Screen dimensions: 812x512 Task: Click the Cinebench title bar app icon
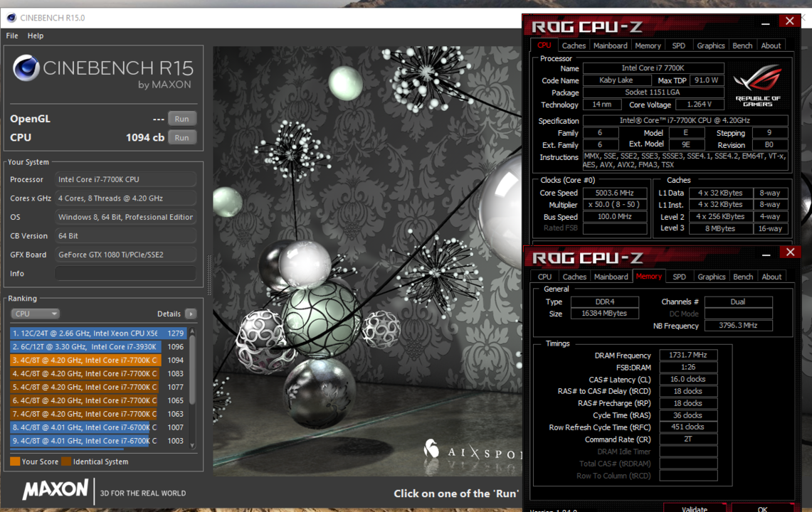(x=11, y=18)
